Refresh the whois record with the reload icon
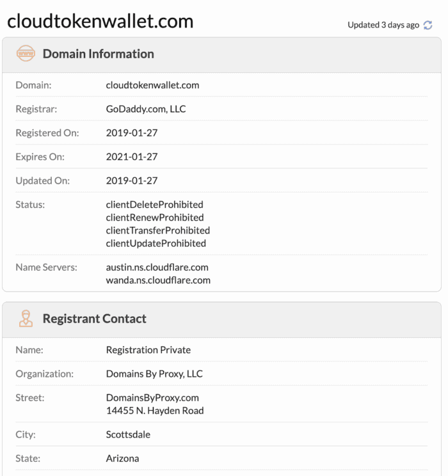448x476 pixels. [428, 25]
